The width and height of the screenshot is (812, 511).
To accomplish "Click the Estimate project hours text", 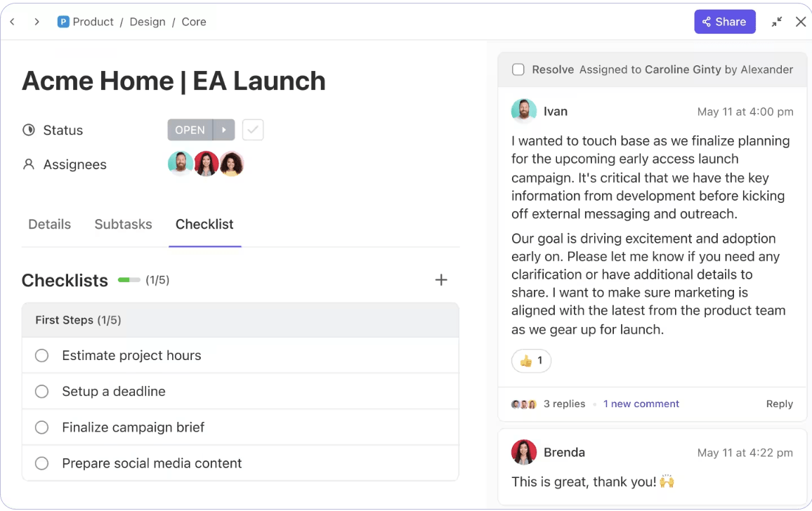I will [x=131, y=356].
